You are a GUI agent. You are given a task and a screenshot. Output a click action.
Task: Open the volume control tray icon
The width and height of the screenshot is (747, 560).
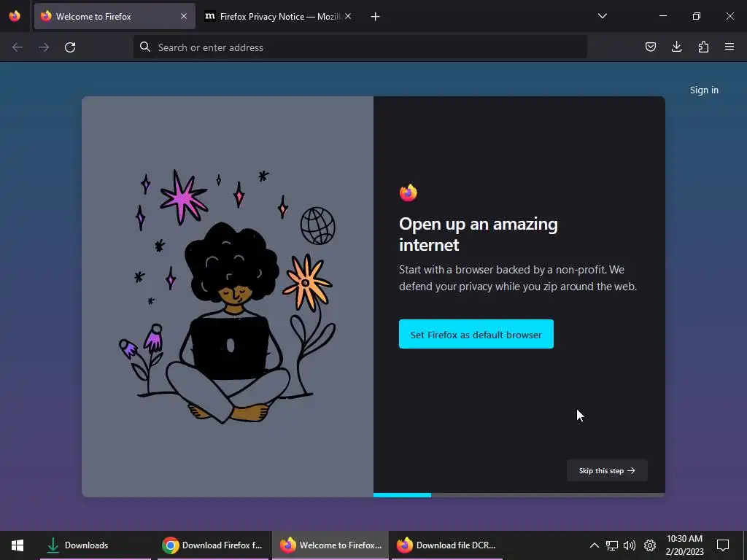pyautogui.click(x=630, y=545)
